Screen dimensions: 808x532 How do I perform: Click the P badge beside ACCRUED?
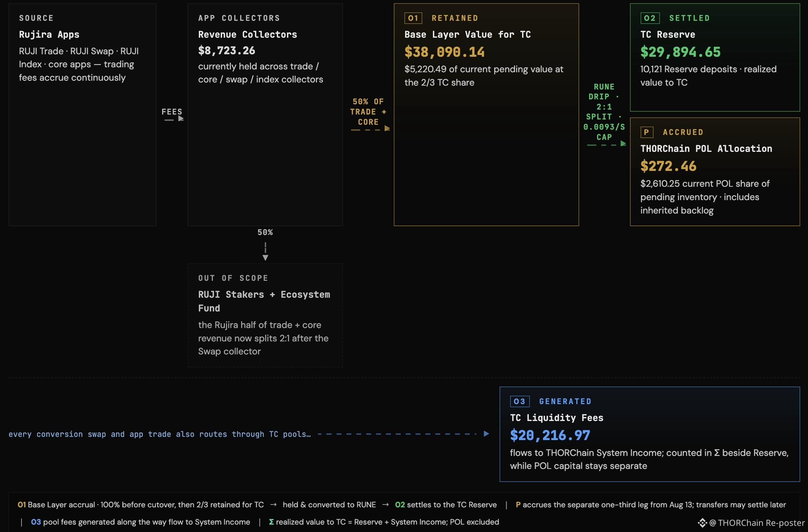[x=647, y=132]
